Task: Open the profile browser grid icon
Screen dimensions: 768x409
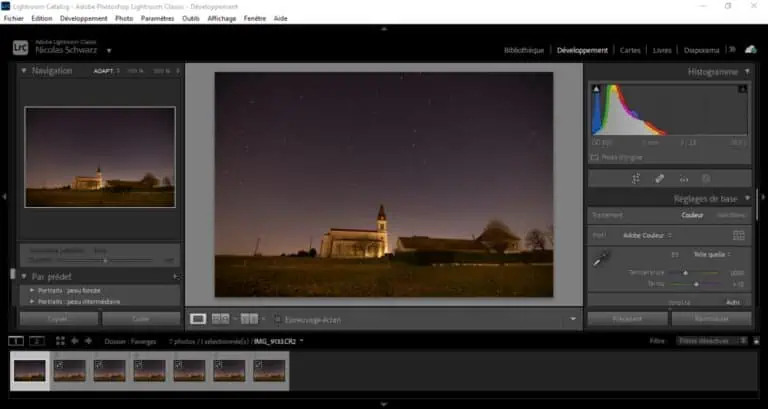Action: coord(739,236)
